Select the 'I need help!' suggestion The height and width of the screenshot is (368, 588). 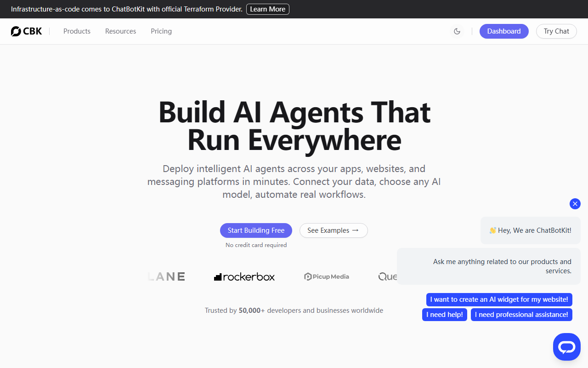coord(445,315)
